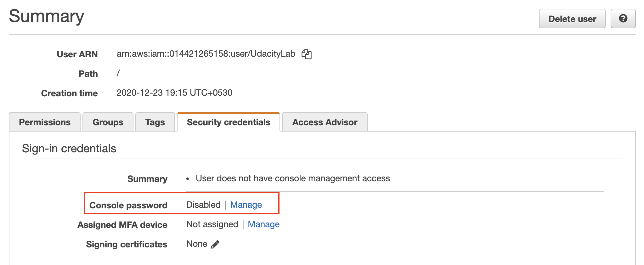Manage the Console password setting
The height and width of the screenshot is (265, 644).
pyautogui.click(x=246, y=205)
